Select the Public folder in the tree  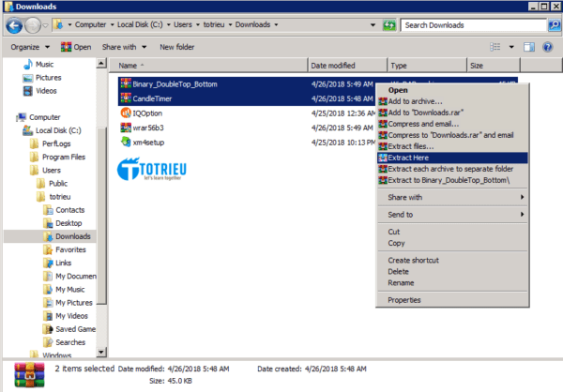52,184
